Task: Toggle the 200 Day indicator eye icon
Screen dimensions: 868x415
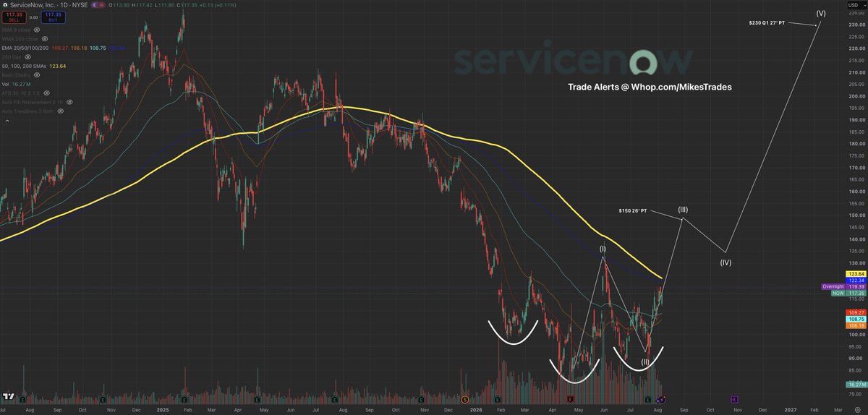Action: (x=28, y=57)
